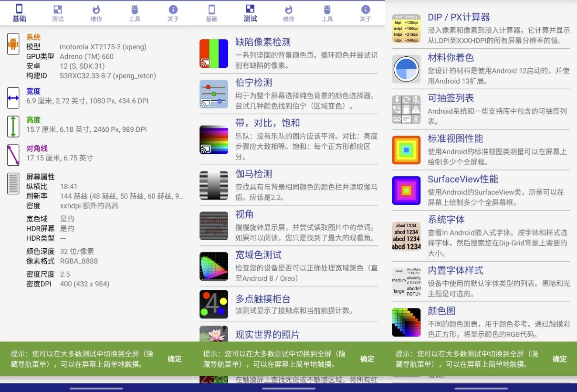577x392 pixels.
Task: Select the highlighted 测试 tab
Action: (250, 13)
